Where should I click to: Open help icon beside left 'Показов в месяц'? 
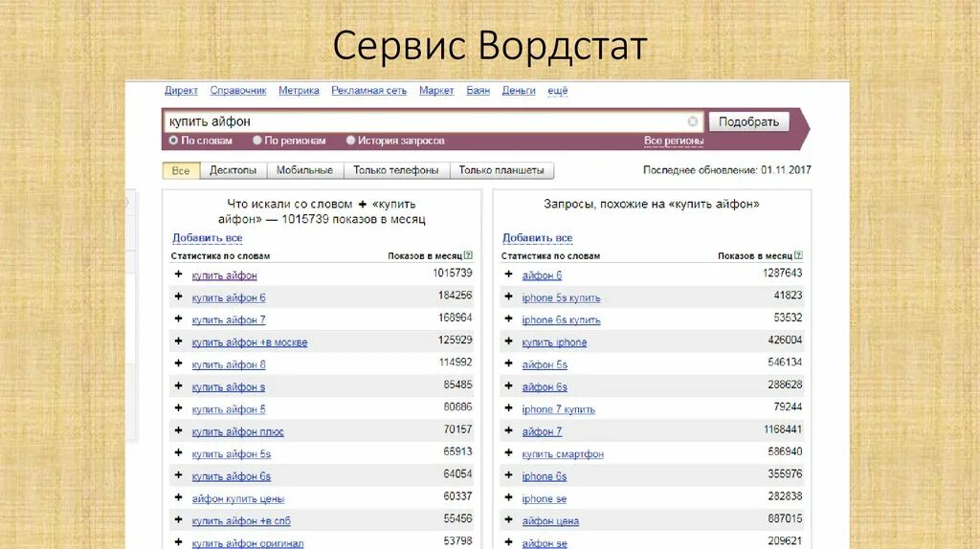(x=468, y=255)
